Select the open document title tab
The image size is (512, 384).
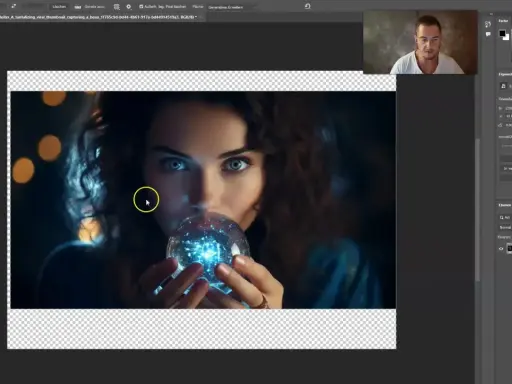click(99, 17)
